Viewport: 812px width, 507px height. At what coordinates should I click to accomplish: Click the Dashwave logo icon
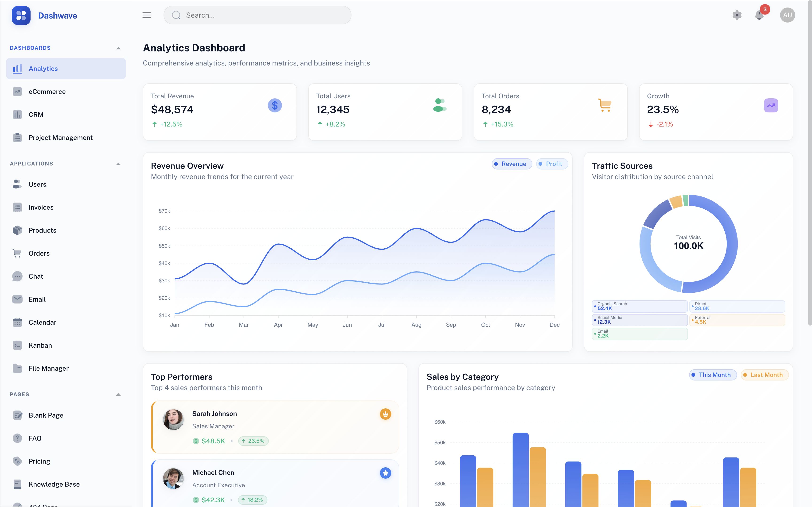click(21, 15)
